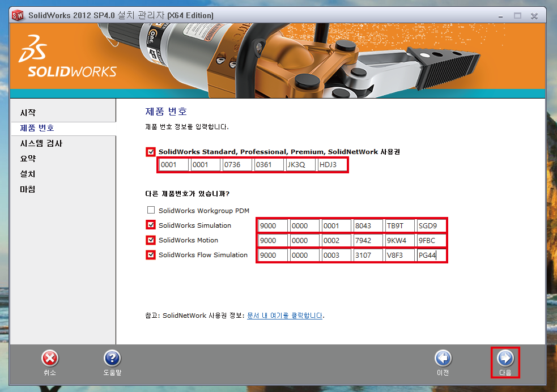Click the main serial field containing JK3Q
The height and width of the screenshot is (392, 557).
click(x=300, y=165)
